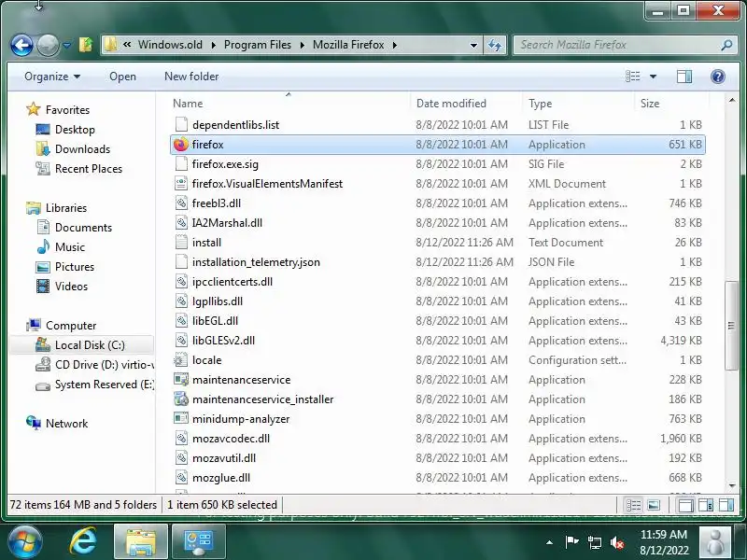Open the Videos library

(x=71, y=287)
